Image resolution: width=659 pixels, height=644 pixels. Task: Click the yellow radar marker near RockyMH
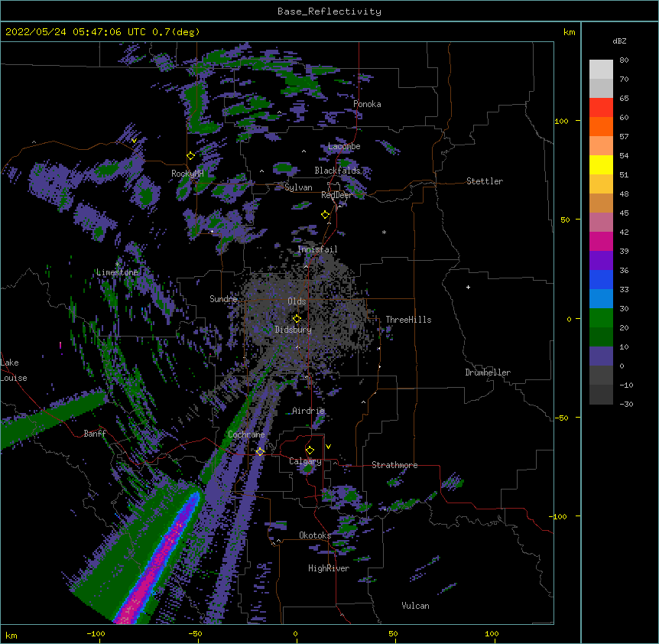pos(190,156)
